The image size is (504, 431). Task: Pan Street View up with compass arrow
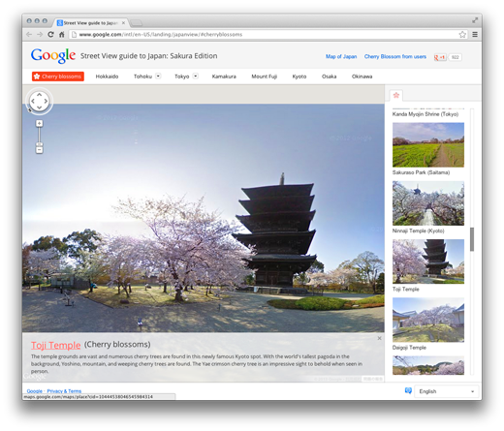click(x=40, y=95)
